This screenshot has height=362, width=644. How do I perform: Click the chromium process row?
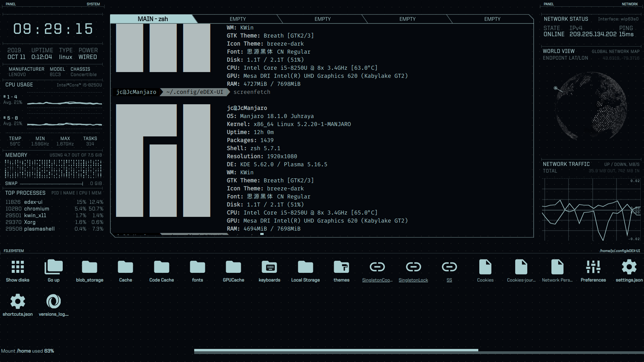pos(54,209)
